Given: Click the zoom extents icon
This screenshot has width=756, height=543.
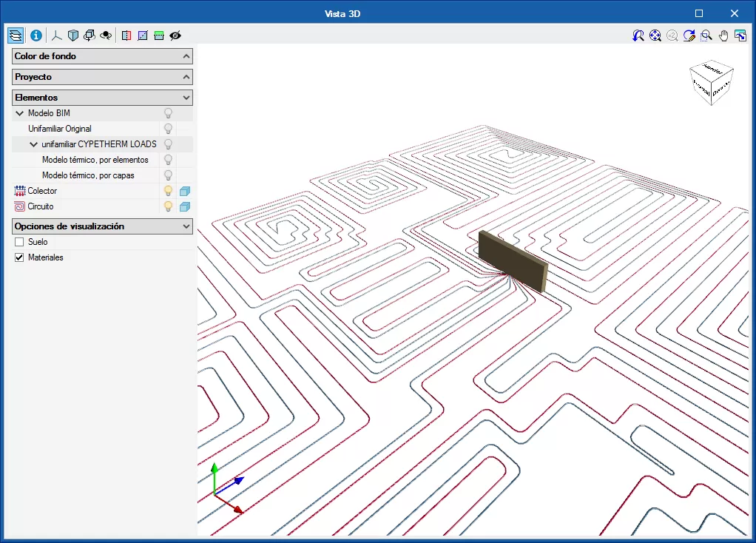Looking at the screenshot, I should (655, 36).
